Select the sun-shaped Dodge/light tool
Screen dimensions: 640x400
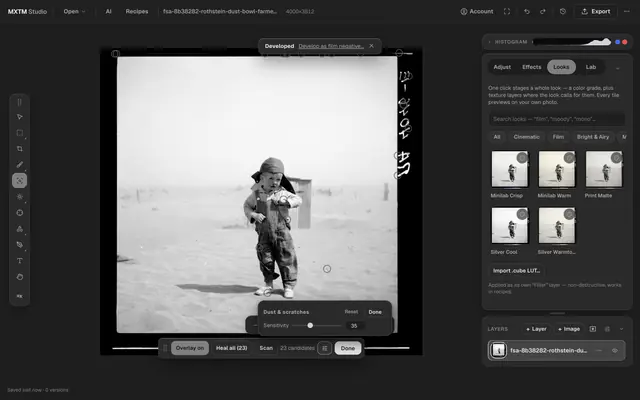tap(20, 197)
